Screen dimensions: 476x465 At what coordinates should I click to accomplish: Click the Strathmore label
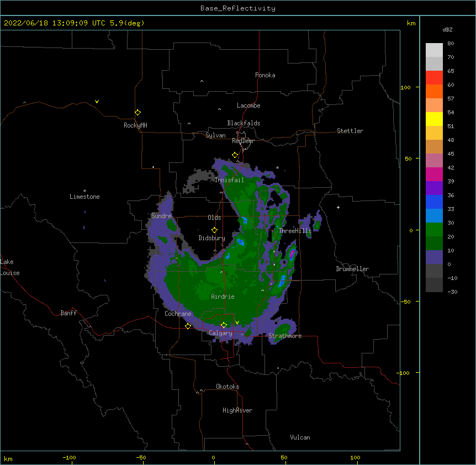coord(285,336)
